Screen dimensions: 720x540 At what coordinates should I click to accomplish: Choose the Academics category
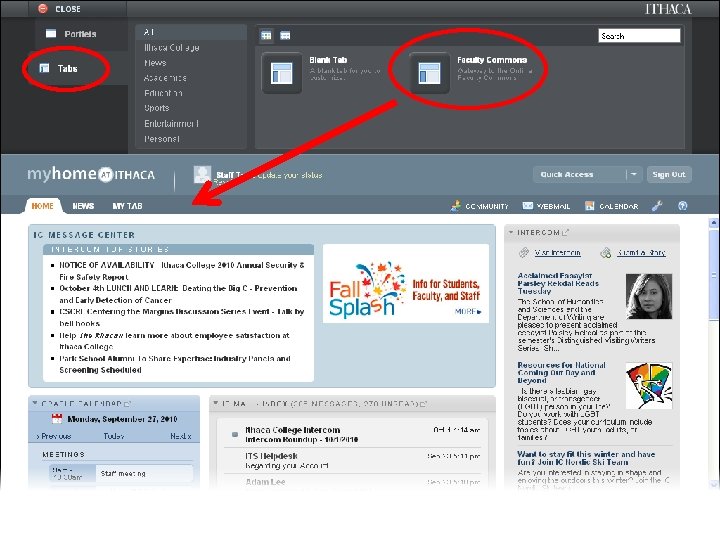[165, 78]
